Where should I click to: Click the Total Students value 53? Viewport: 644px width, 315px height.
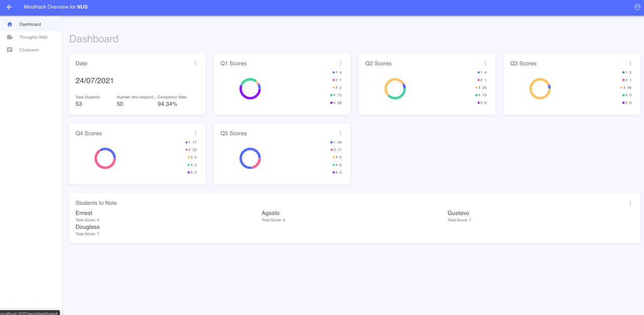click(79, 104)
